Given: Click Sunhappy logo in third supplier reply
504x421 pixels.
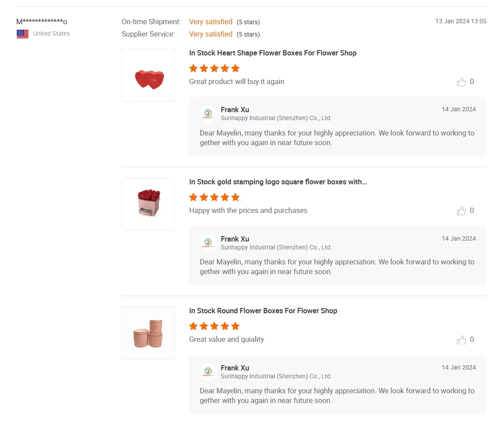Looking at the screenshot, I should 208,372.
